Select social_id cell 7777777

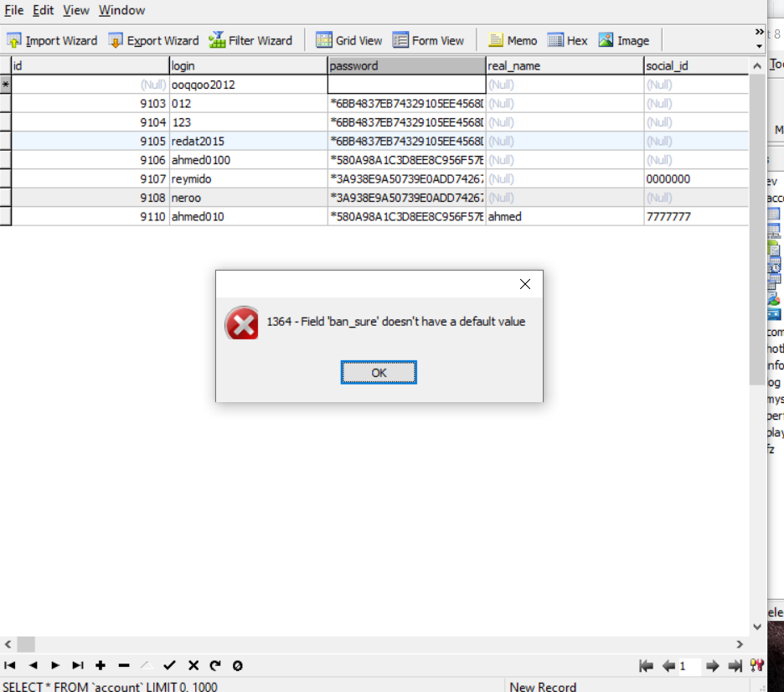[x=697, y=216]
